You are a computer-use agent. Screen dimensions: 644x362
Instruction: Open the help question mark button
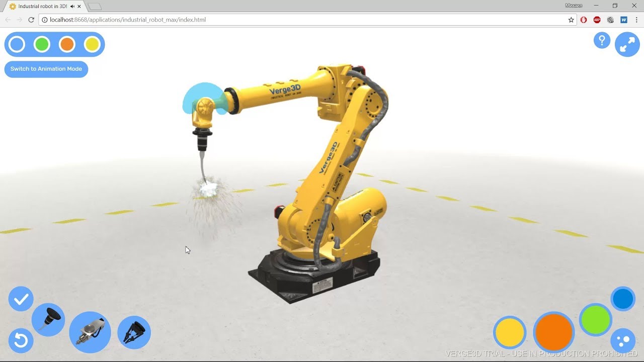[x=602, y=40]
